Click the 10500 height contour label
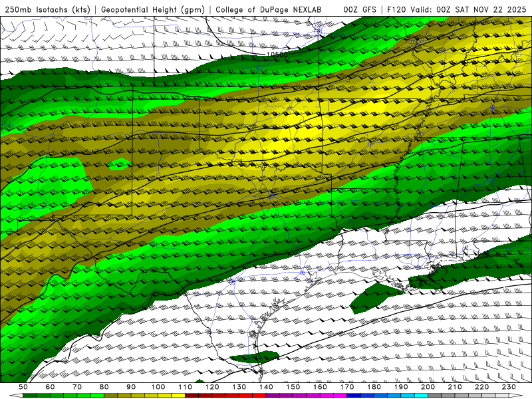 (277, 55)
